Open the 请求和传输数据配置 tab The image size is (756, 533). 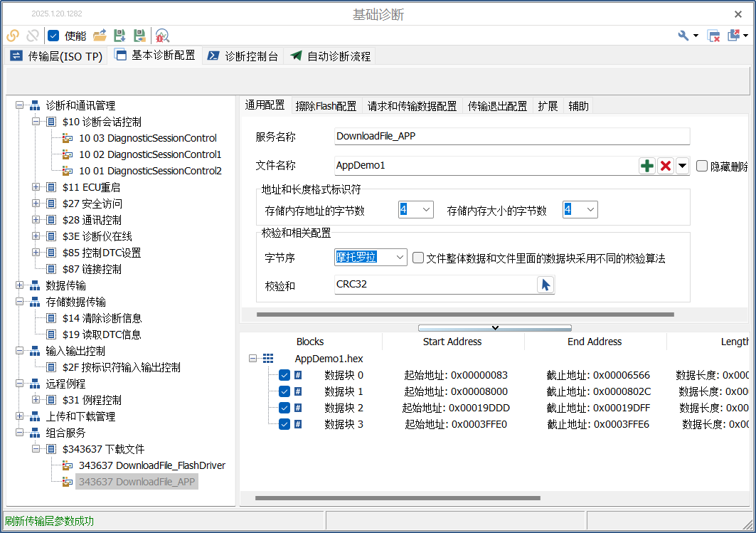pos(412,106)
